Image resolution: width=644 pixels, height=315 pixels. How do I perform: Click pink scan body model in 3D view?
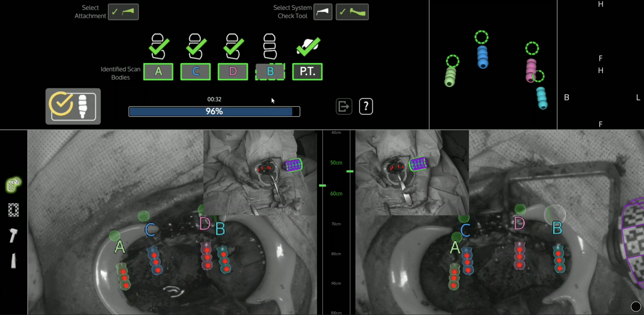pyautogui.click(x=531, y=70)
